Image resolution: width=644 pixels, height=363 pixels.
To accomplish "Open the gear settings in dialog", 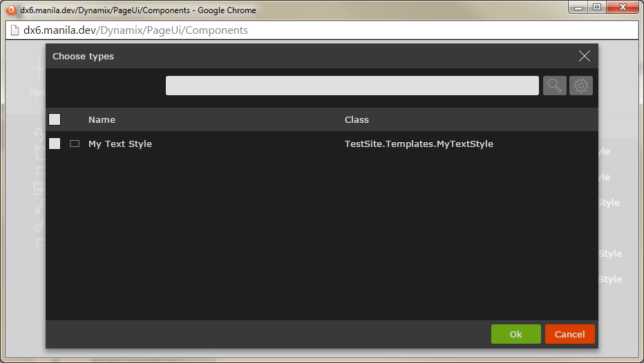I will (x=581, y=86).
